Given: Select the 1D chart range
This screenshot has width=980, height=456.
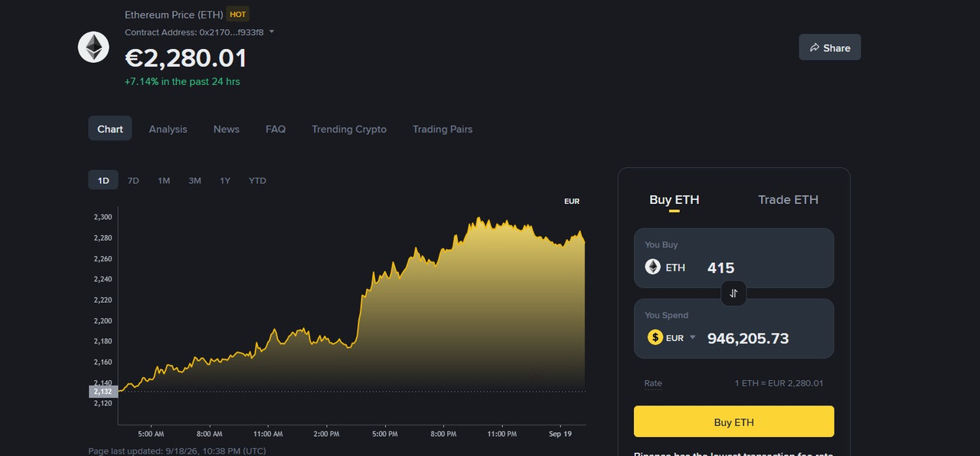Looking at the screenshot, I should pyautogui.click(x=103, y=180).
